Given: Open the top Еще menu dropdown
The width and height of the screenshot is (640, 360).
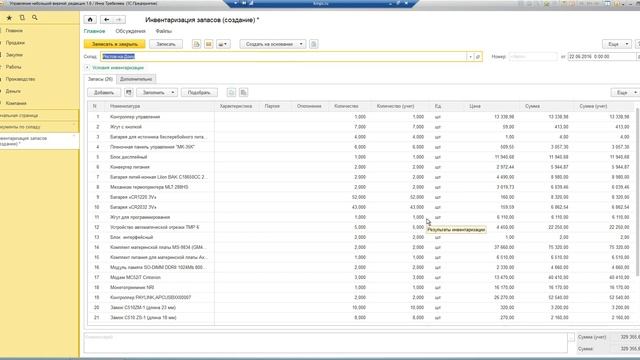Looking at the screenshot, I should [x=617, y=44].
